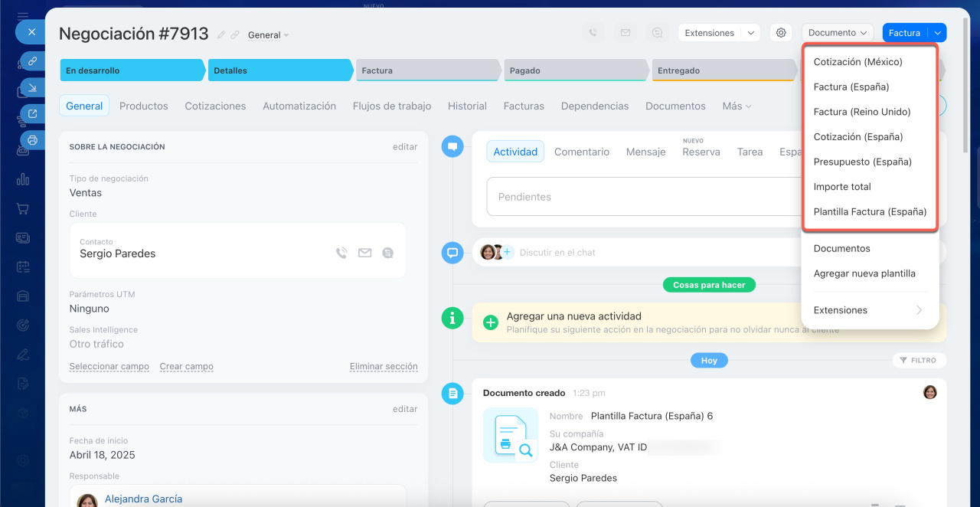Screen dimensions: 980x507
Task: Click the email icon in deal header
Action: pyautogui.click(x=626, y=33)
